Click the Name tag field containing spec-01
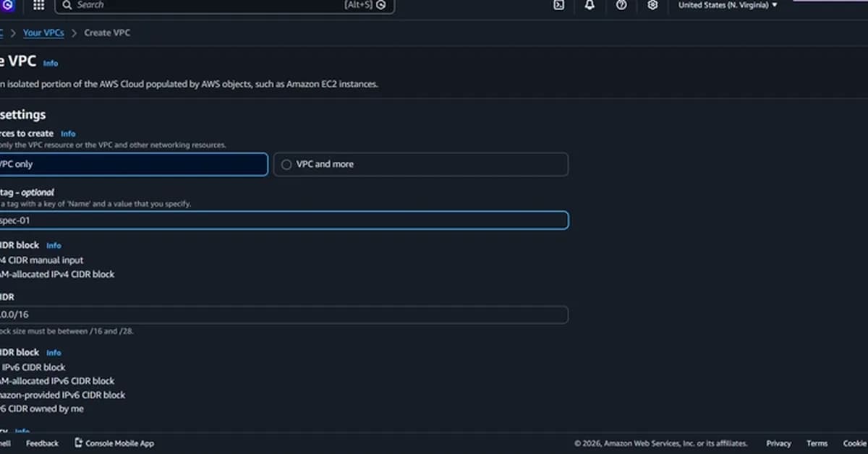 coord(282,220)
